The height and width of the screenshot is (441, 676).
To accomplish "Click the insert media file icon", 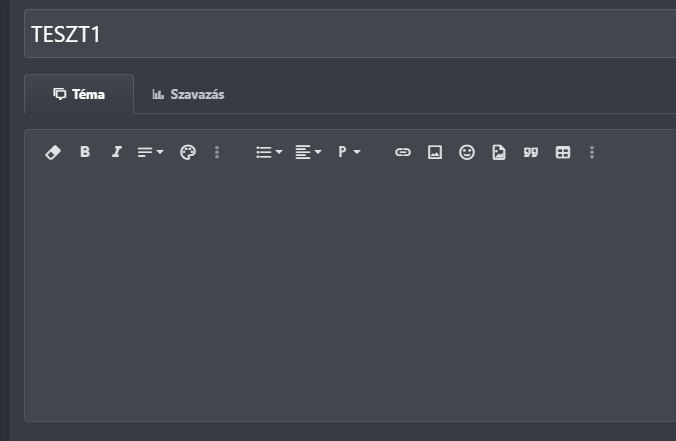I will 499,152.
